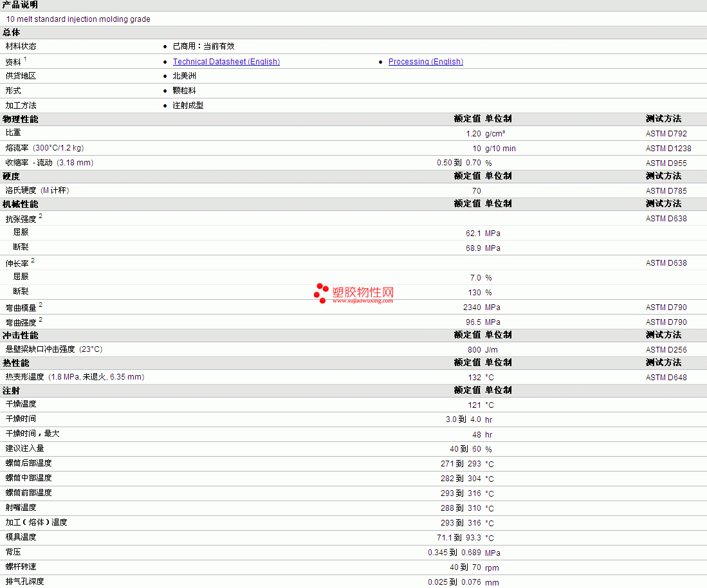
Task: Select the 排气孔深度 row label
Action: tap(25, 582)
